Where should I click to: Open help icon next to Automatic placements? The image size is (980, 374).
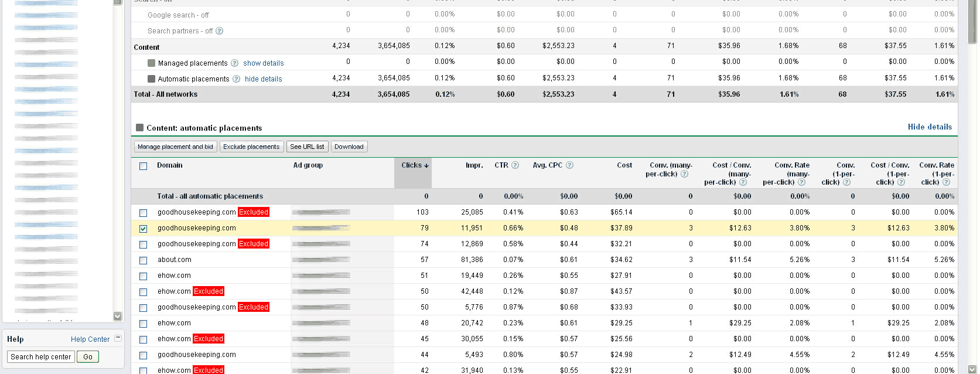coord(236,79)
